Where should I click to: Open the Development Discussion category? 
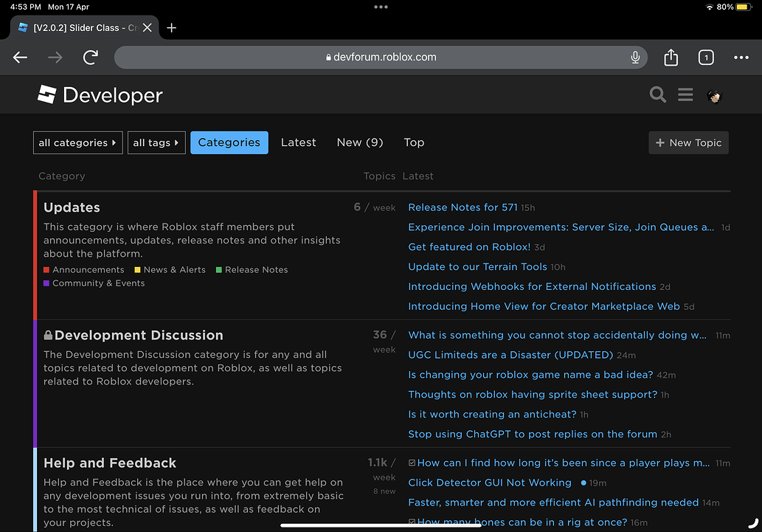coord(139,334)
